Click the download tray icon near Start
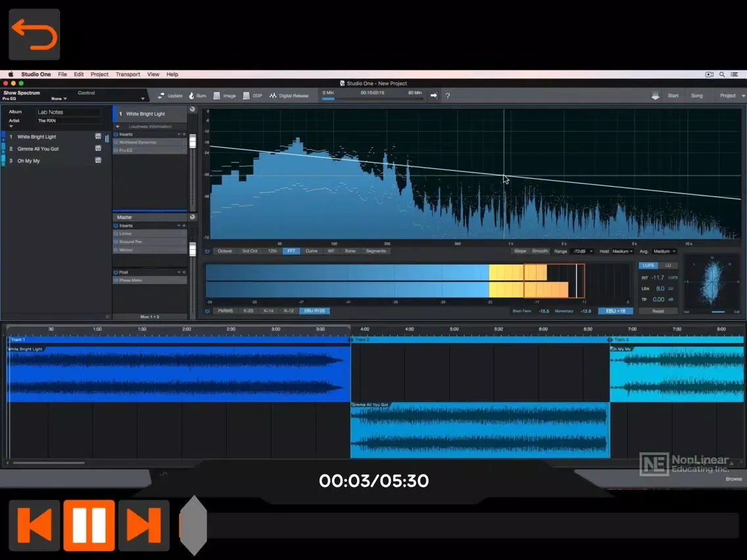Image resolution: width=747 pixels, height=560 pixels. (x=656, y=96)
